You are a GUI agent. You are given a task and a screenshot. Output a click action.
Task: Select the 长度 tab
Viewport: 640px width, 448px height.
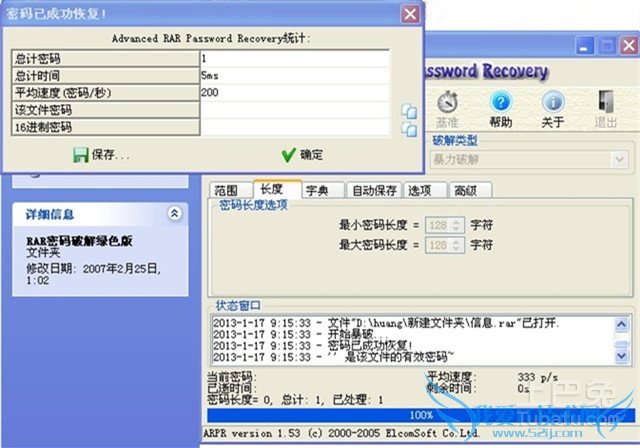tap(277, 189)
